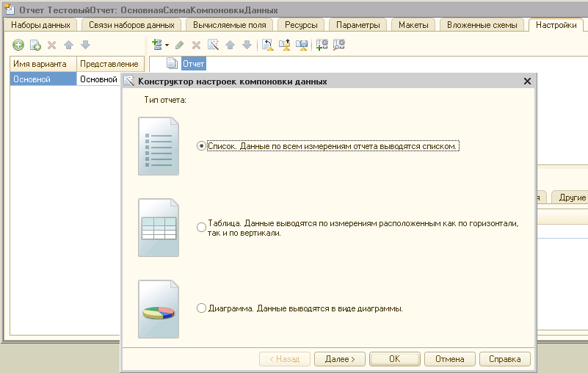
Task: Click the add structure element icon
Action: [x=157, y=45]
